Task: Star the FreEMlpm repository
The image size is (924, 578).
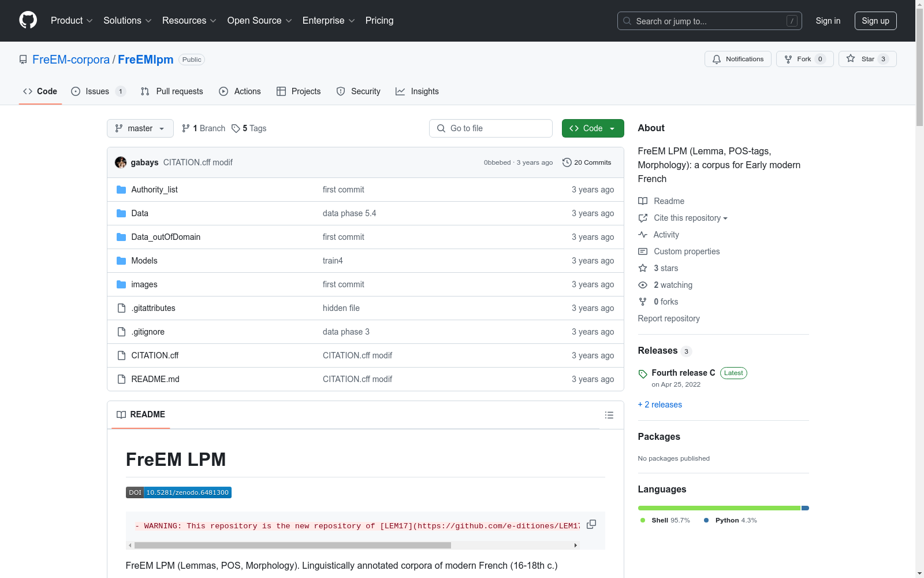Action: (x=867, y=59)
